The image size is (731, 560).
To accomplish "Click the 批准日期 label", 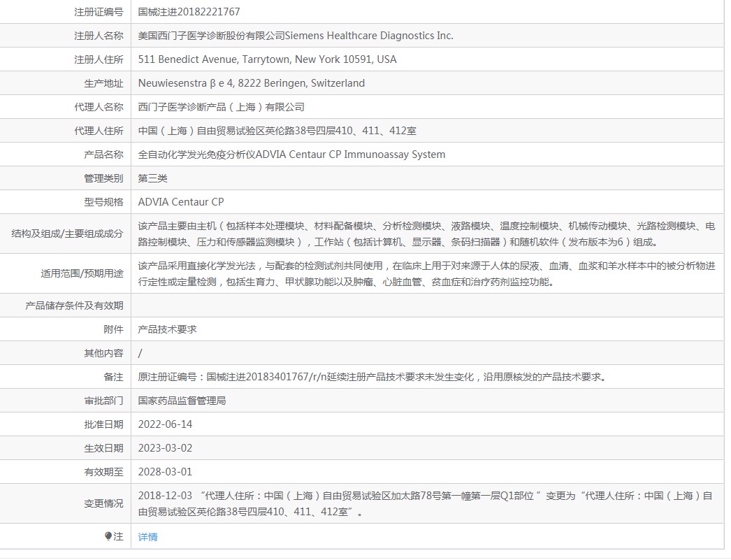I will click(x=103, y=425).
